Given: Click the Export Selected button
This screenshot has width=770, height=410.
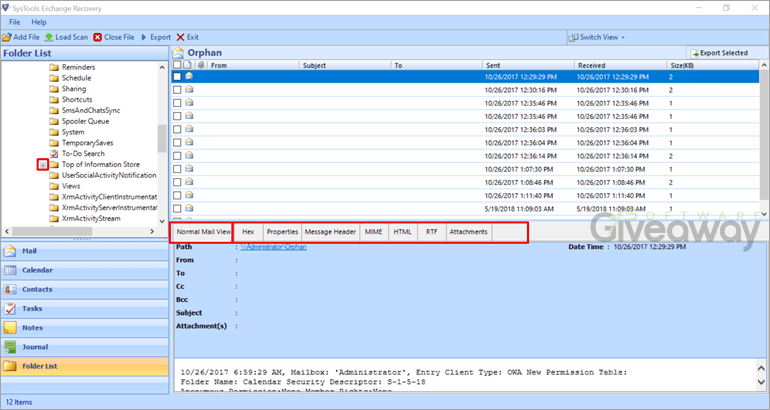Looking at the screenshot, I should tap(719, 52).
